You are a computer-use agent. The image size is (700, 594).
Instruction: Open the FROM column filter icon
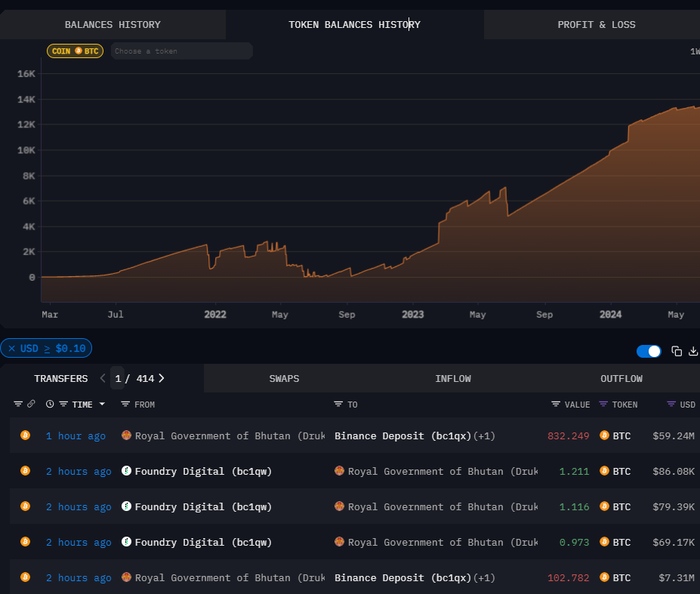[125, 405]
